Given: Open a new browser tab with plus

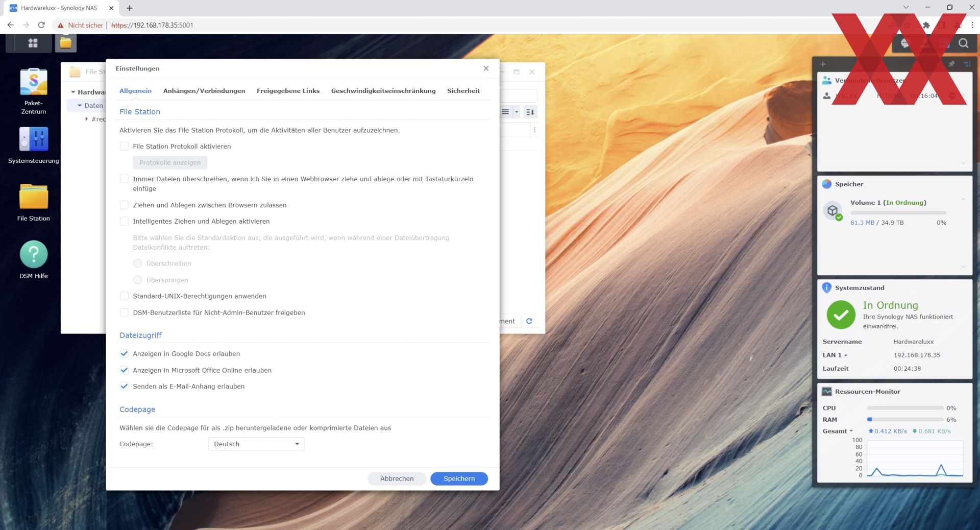Looking at the screenshot, I should [x=130, y=8].
